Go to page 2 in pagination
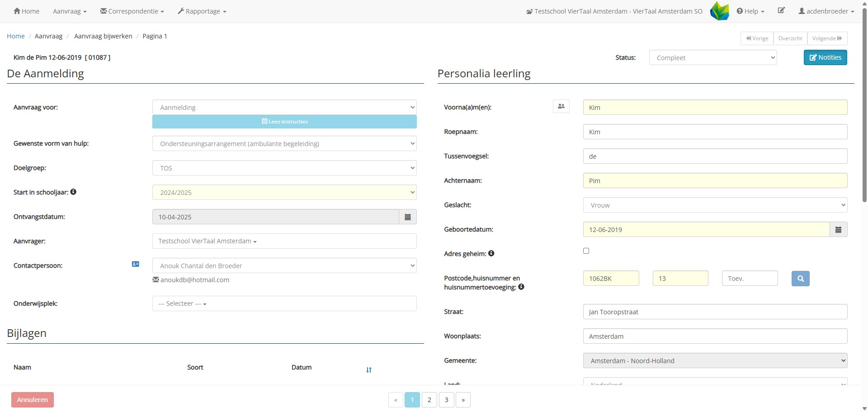Viewport: 868px width, 412px height. pyautogui.click(x=429, y=400)
